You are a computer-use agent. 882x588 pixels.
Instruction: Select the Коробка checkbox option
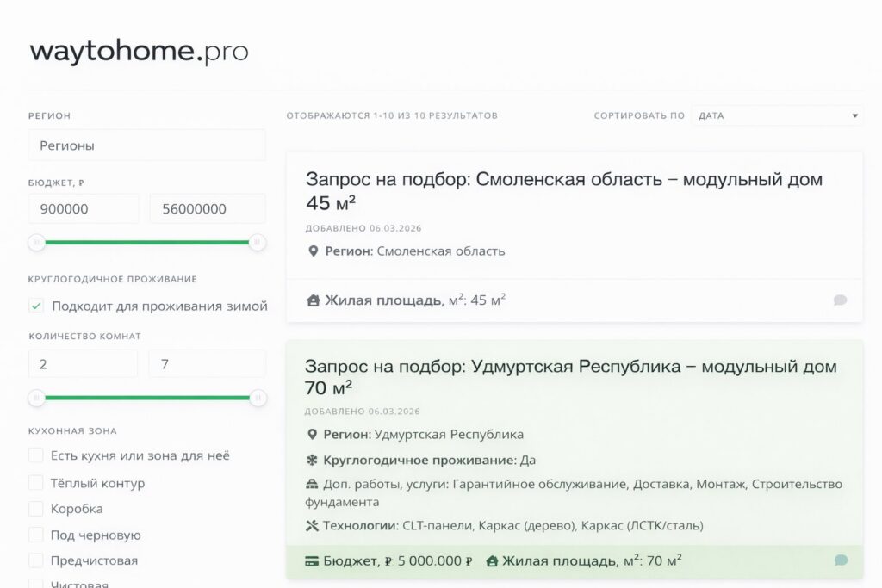[x=36, y=509]
